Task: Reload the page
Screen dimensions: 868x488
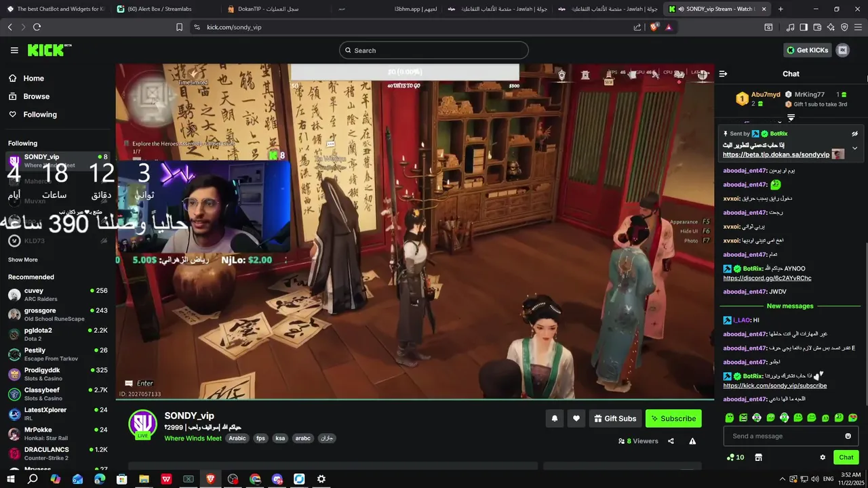Action: (37, 27)
